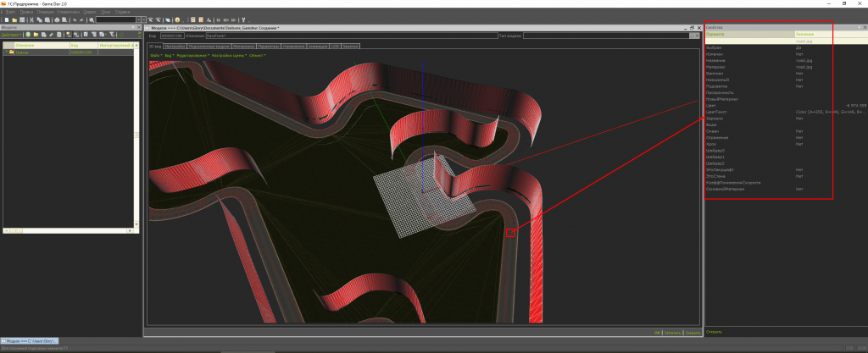Open the Правка menu in the menu bar
The height and width of the screenshot is (353, 868).
(26, 12)
